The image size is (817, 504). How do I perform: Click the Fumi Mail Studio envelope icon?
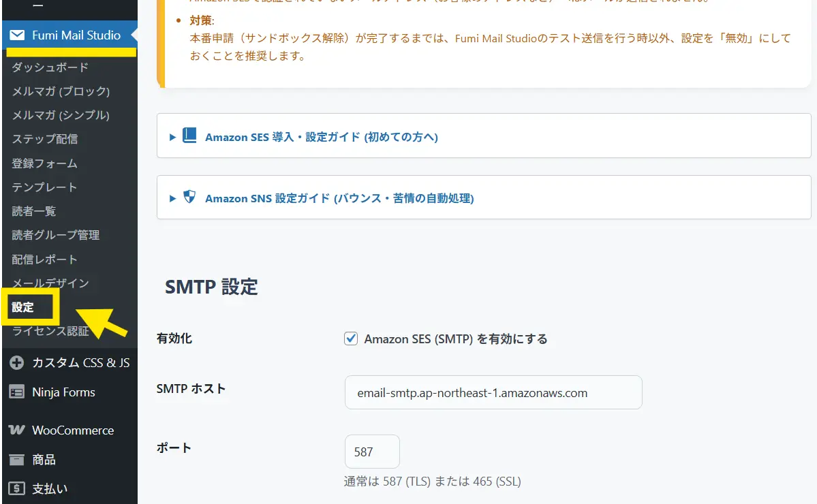[18, 35]
